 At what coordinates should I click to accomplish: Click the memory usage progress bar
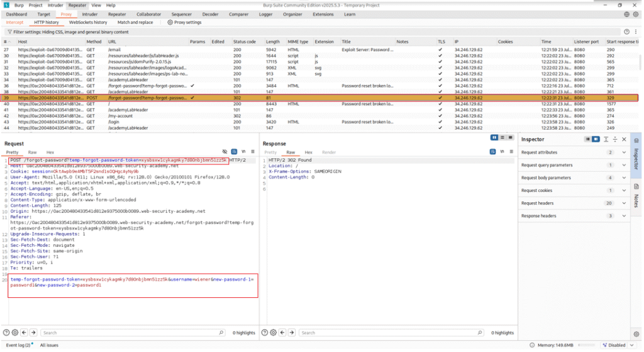(587, 345)
